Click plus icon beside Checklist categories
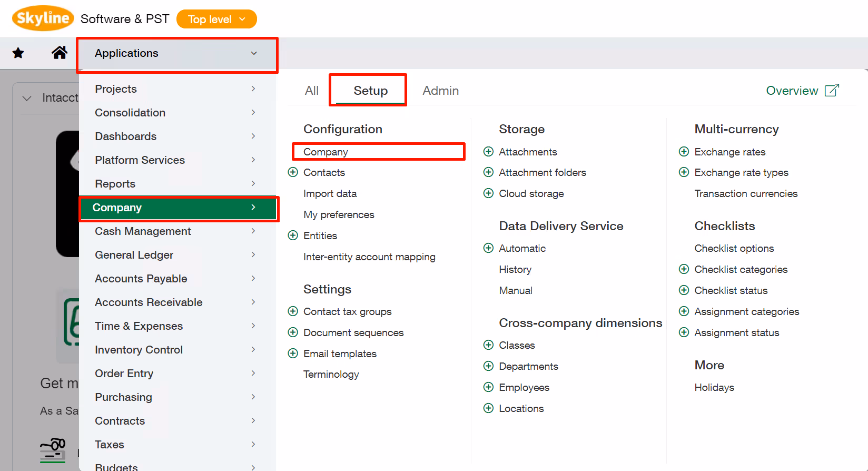This screenshot has width=868, height=471. coord(684,269)
